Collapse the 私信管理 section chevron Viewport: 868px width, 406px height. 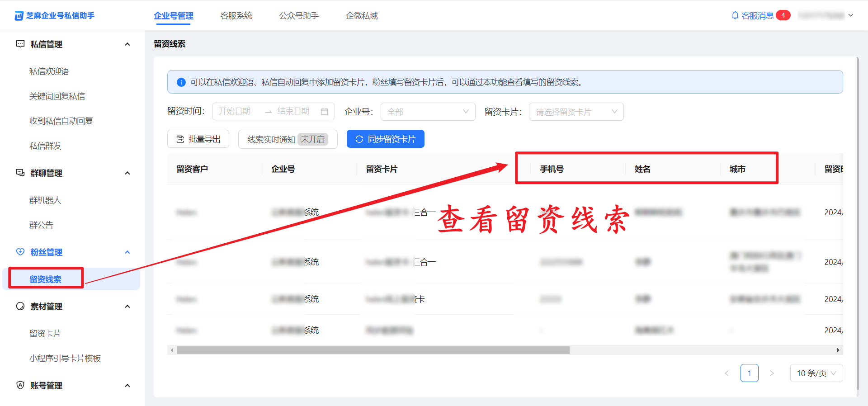coord(127,44)
